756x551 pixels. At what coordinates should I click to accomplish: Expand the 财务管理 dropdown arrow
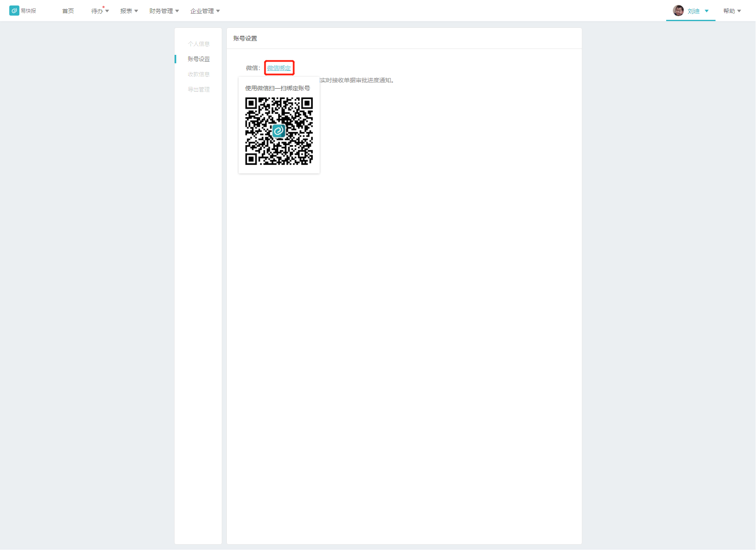tap(177, 11)
